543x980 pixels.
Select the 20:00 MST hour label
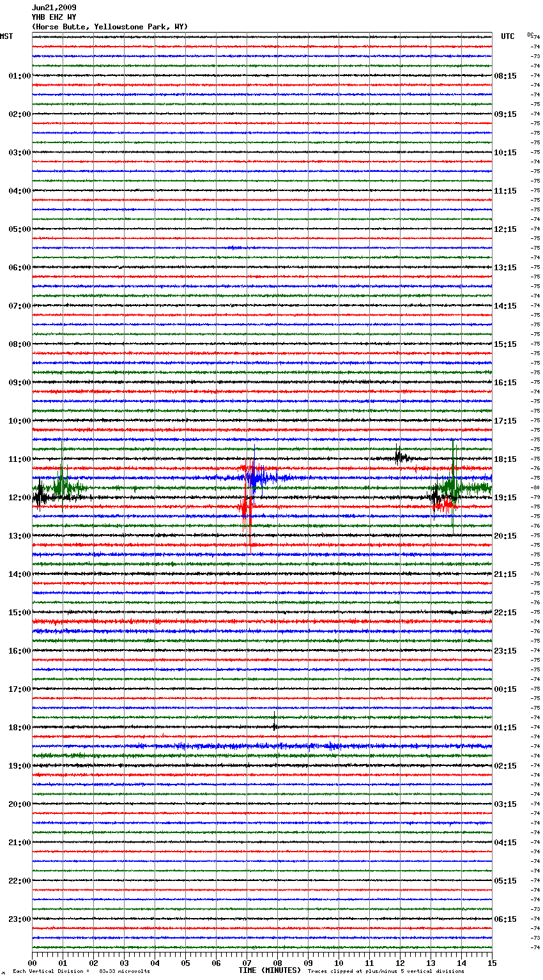20,804
